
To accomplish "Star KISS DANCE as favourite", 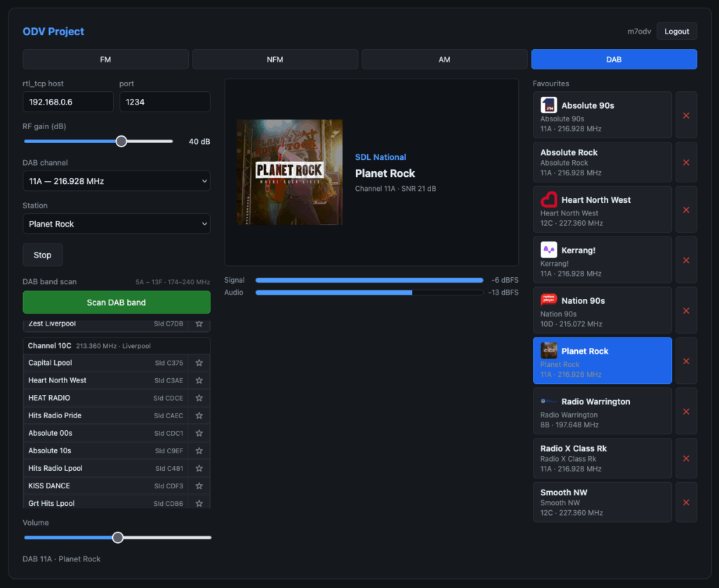I will coord(199,486).
